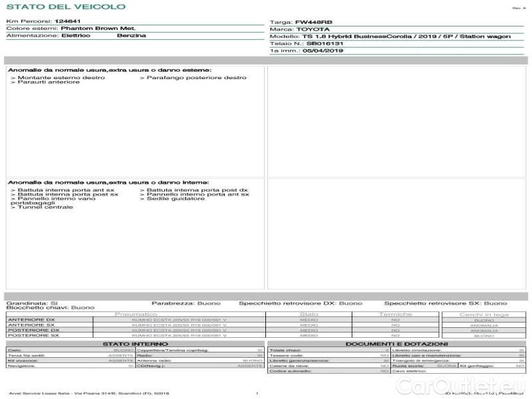Viewport: 532px width, 399px height.
Task: Click the Cerchi in lega column header
Action: [483, 314]
